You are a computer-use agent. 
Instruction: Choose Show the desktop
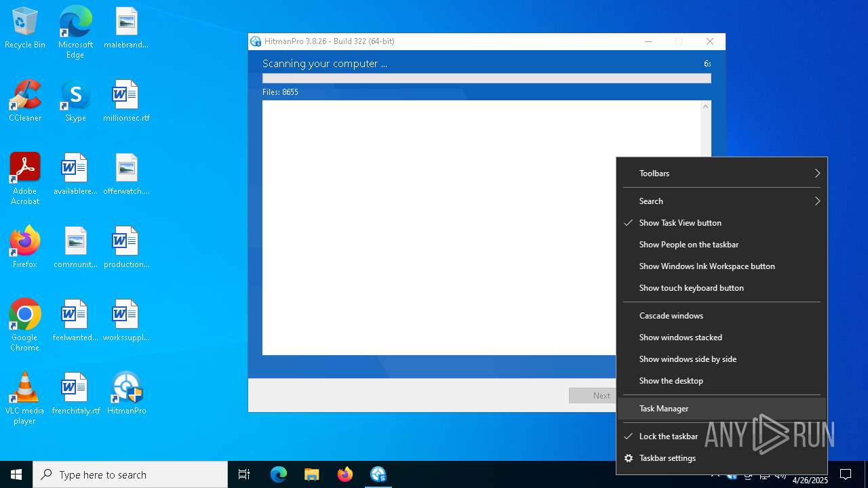point(722,381)
